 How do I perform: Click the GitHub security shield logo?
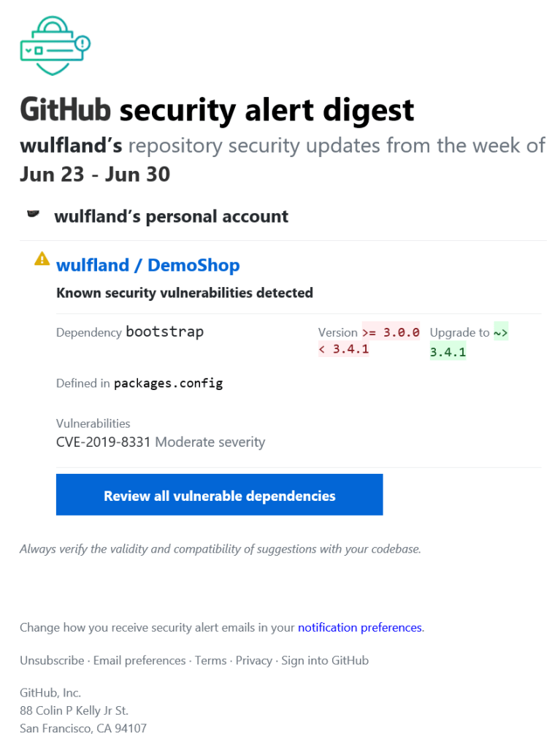tap(54, 45)
